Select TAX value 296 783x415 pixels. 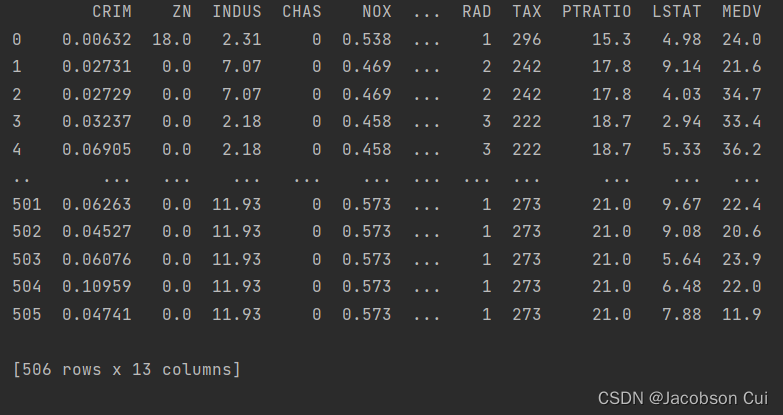point(526,39)
